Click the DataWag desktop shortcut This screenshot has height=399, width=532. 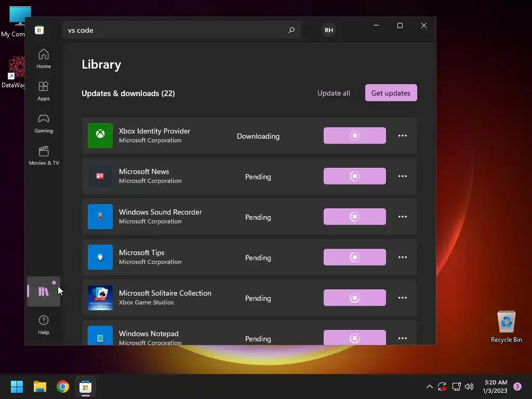pyautogui.click(x=13, y=72)
